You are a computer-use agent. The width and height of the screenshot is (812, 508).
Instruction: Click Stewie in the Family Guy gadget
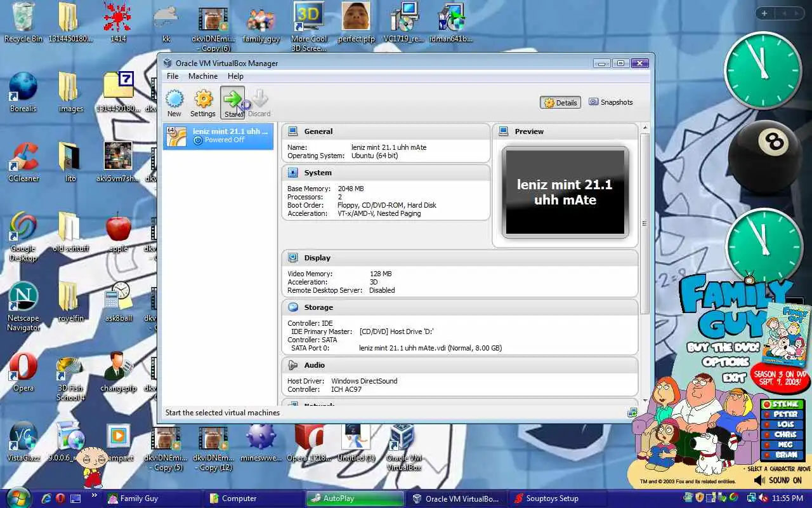(783, 404)
